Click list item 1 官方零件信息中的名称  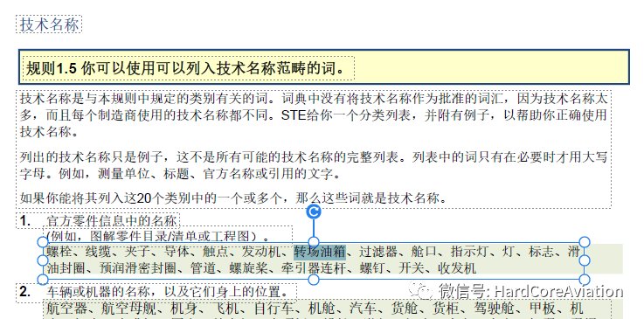[111, 221]
